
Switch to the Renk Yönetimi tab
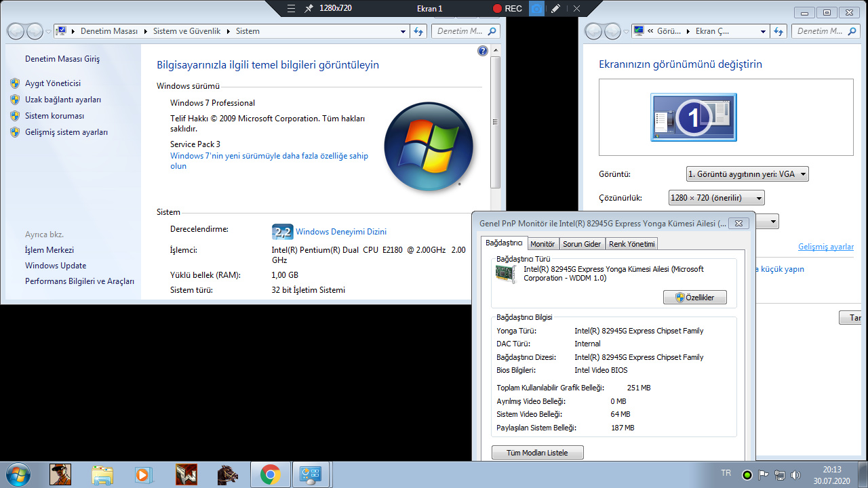[631, 244]
